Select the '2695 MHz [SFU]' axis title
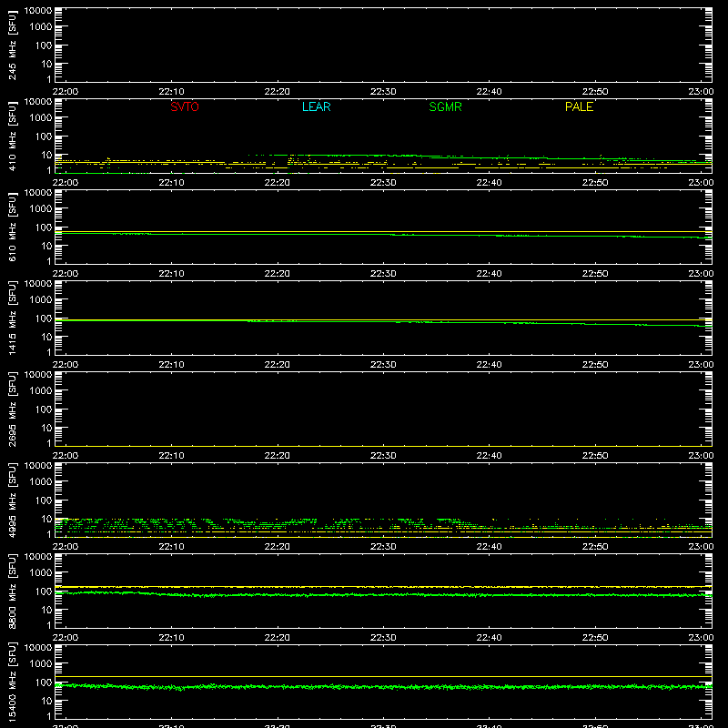 click(13, 409)
